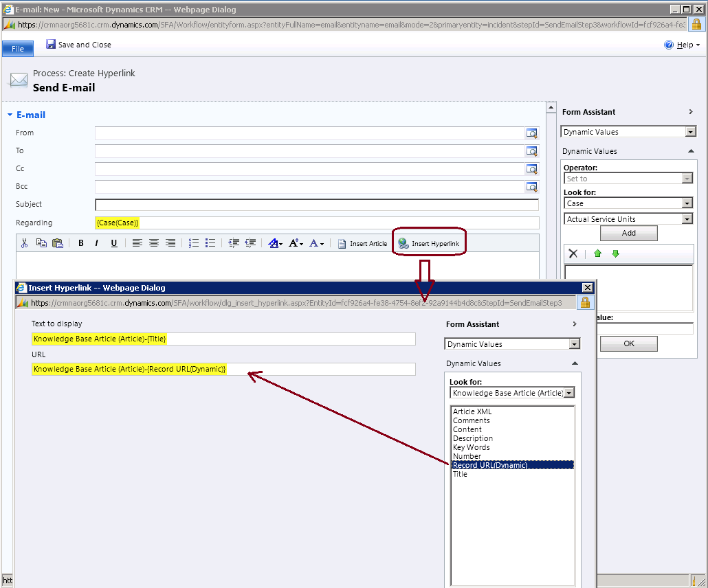Click the Insert Hyperlink toolbar button
This screenshot has width=708, height=588.
point(429,244)
